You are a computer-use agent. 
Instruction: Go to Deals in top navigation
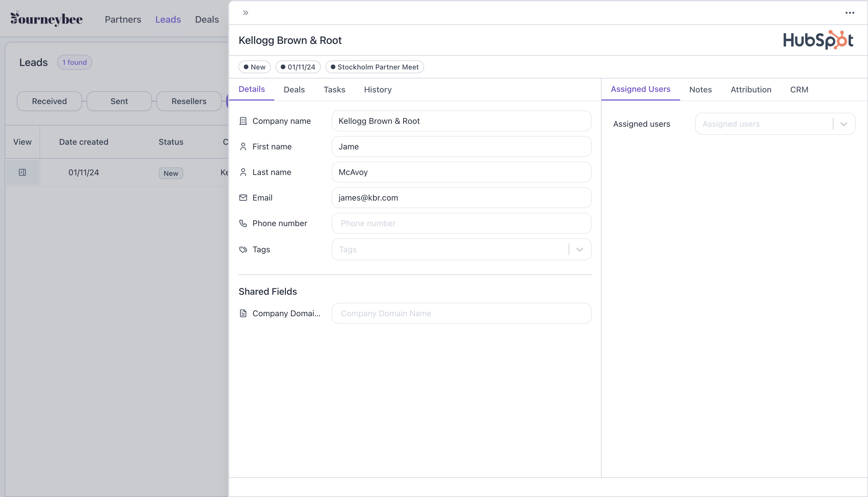tap(207, 19)
